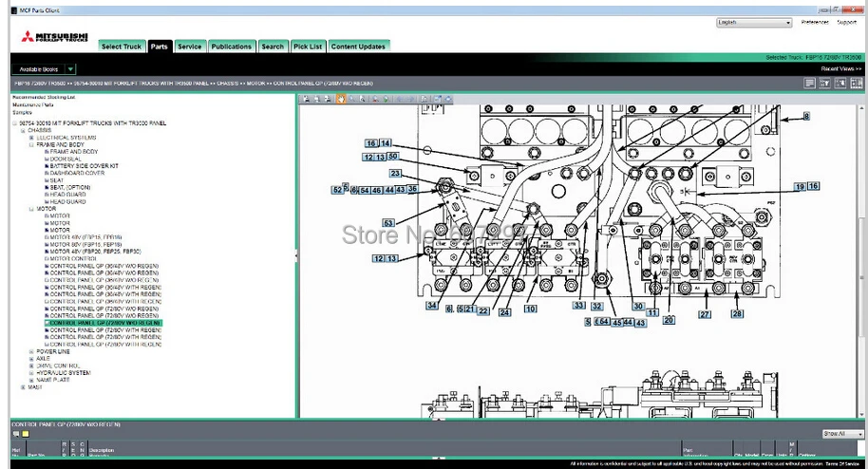The width and height of the screenshot is (868, 469).
Task: Click the rightmost icon in the diagram toolbar
Action: tap(448, 99)
